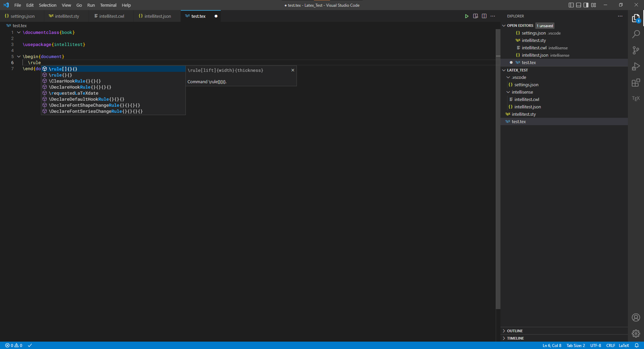This screenshot has height=349, width=644.
Task: Toggle the secondary sidebar visibility
Action: [586, 5]
